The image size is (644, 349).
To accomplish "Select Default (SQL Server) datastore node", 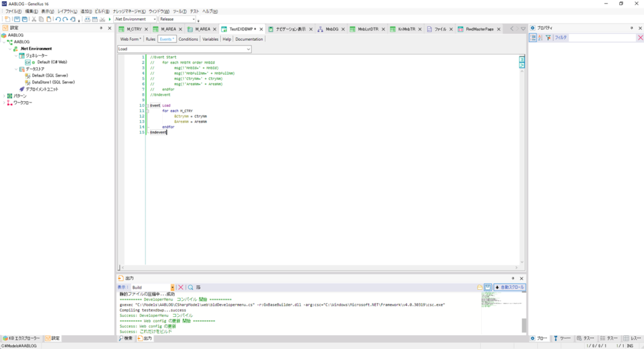I will pyautogui.click(x=50, y=75).
